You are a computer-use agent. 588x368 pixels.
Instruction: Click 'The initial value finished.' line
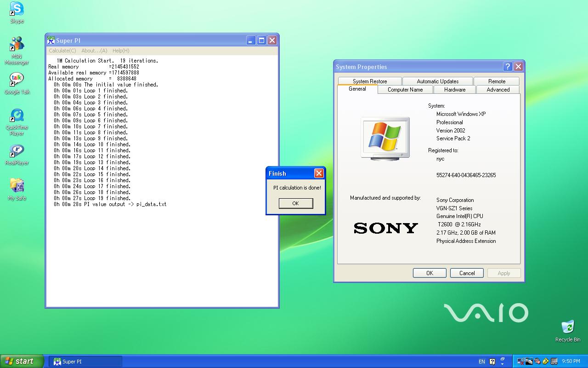coord(106,85)
